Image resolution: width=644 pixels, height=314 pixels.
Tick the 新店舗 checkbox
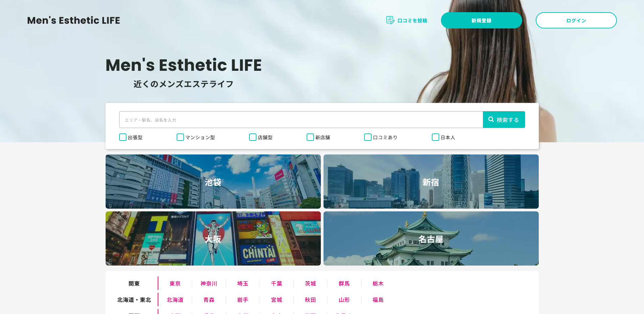coord(310,137)
